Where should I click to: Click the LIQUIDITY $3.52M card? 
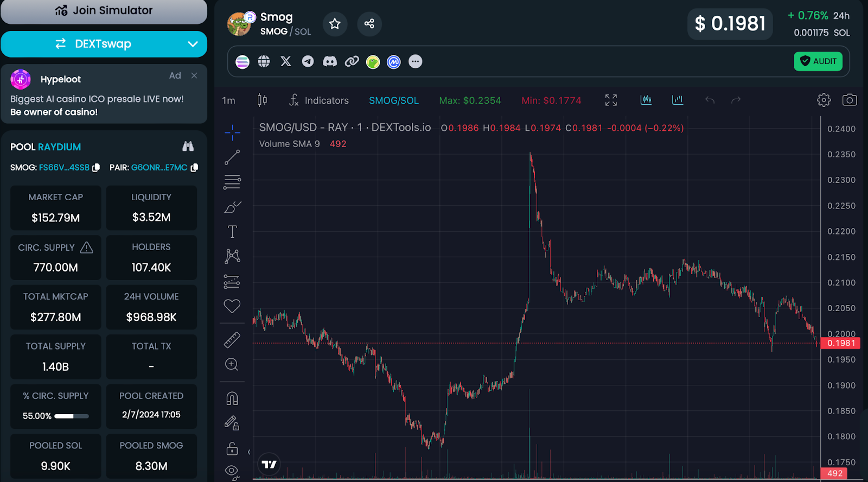click(x=151, y=208)
